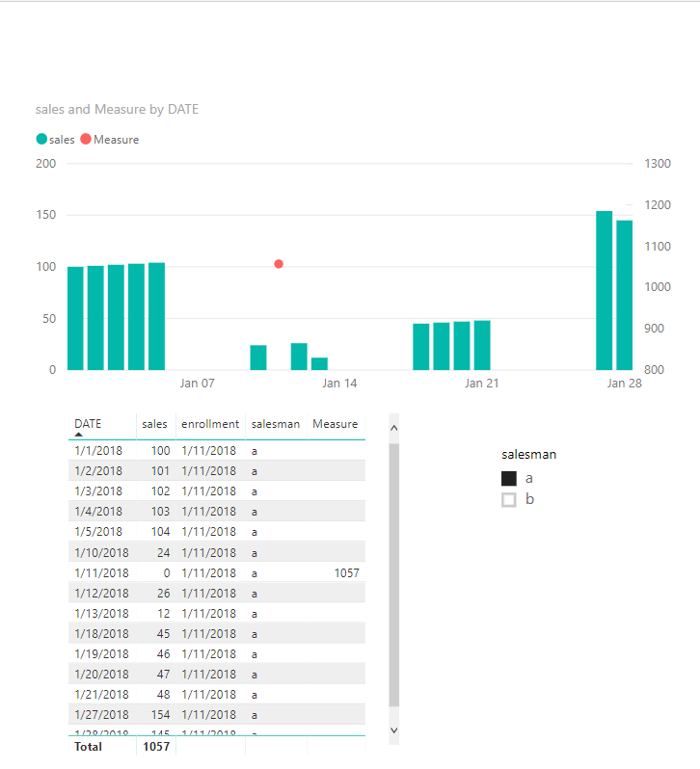This screenshot has height=769, width=700.
Task: Click the red Measure legend marker
Action: point(86,140)
